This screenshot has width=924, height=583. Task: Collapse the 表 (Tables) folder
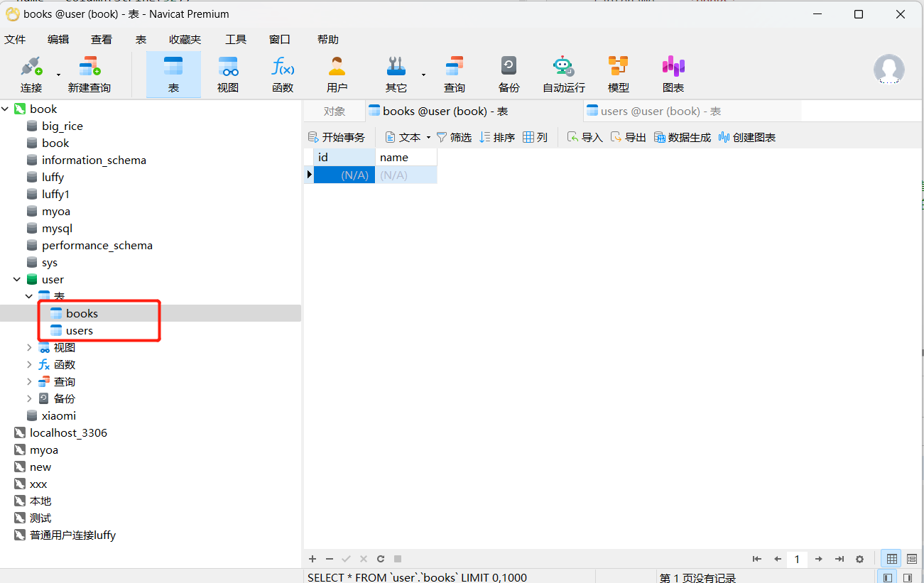click(29, 296)
